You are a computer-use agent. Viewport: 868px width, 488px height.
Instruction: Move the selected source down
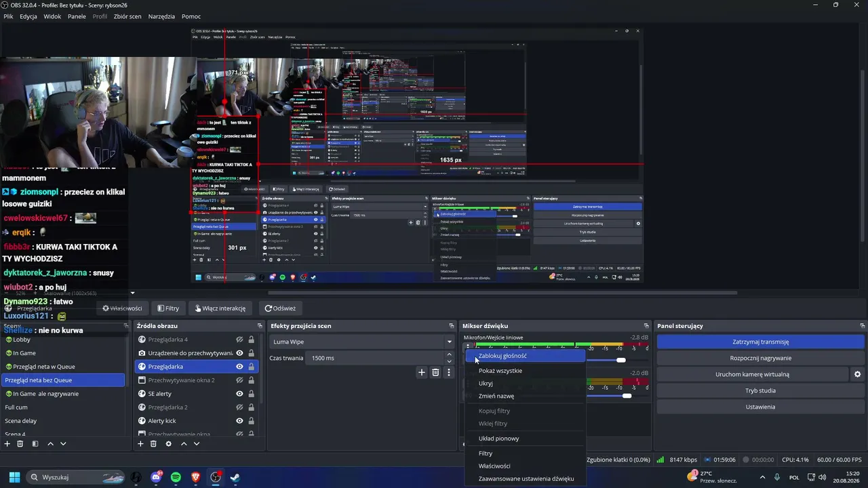[x=197, y=444]
